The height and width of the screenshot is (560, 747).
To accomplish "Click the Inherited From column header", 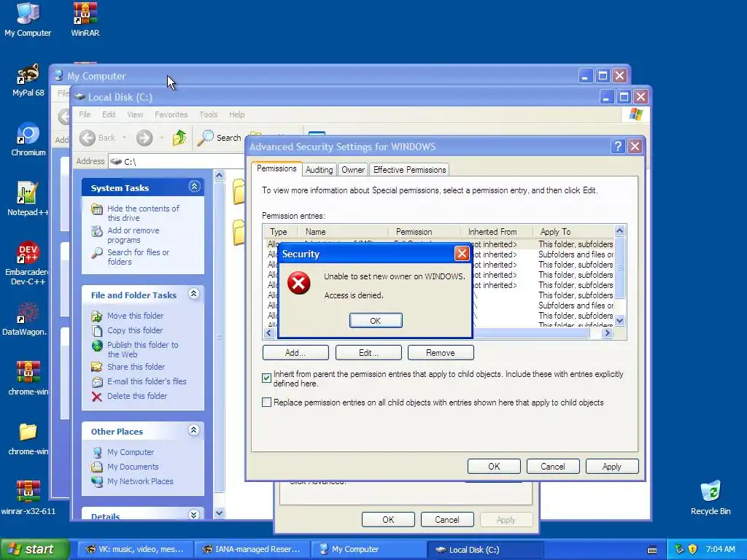I will click(496, 232).
